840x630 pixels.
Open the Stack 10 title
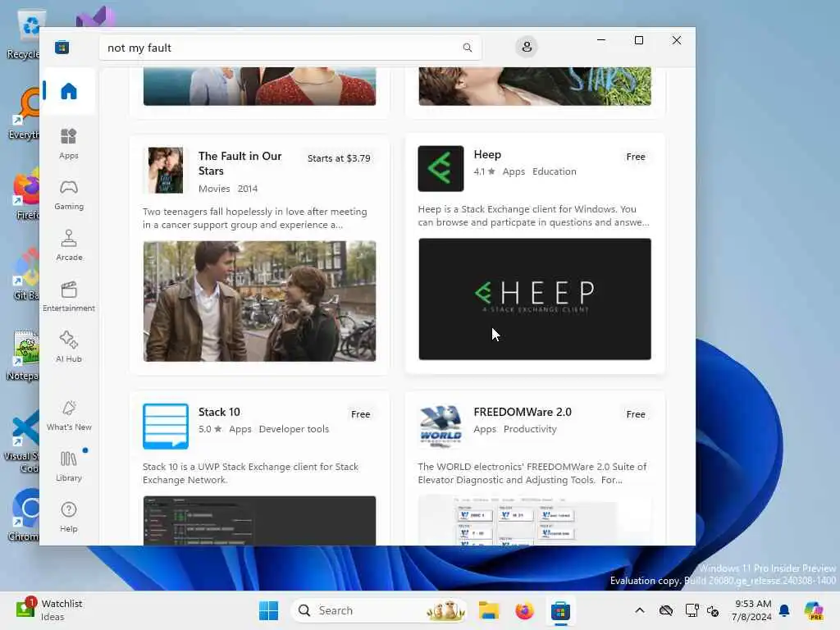(x=219, y=412)
